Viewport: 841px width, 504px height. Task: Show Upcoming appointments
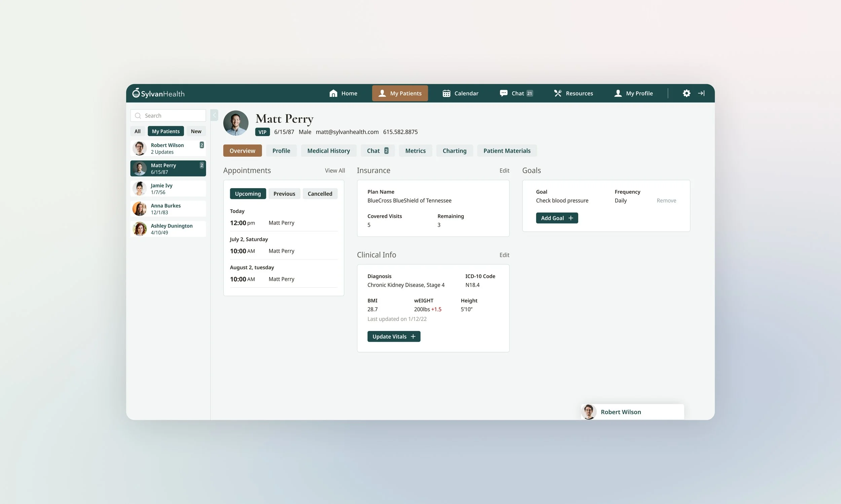coord(248,194)
